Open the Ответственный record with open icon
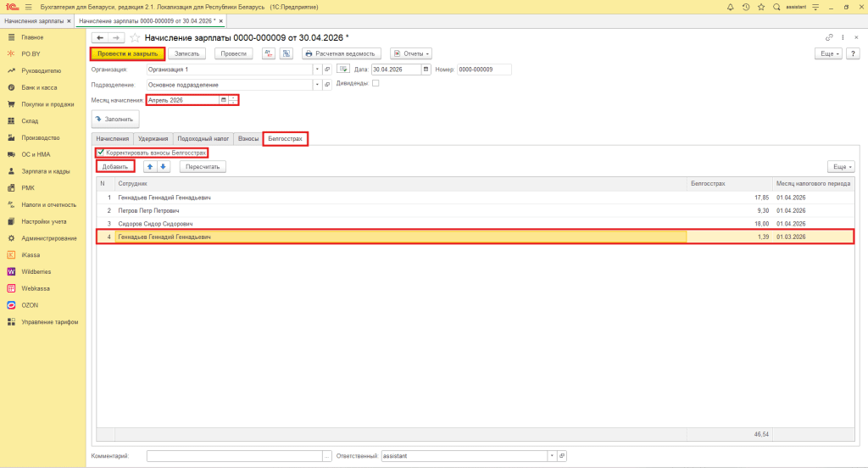 (562, 456)
